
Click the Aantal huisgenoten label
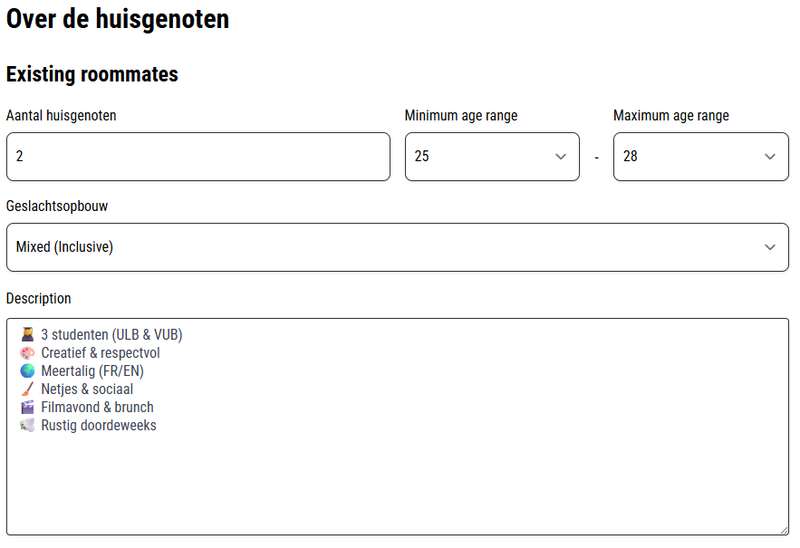pyautogui.click(x=61, y=116)
